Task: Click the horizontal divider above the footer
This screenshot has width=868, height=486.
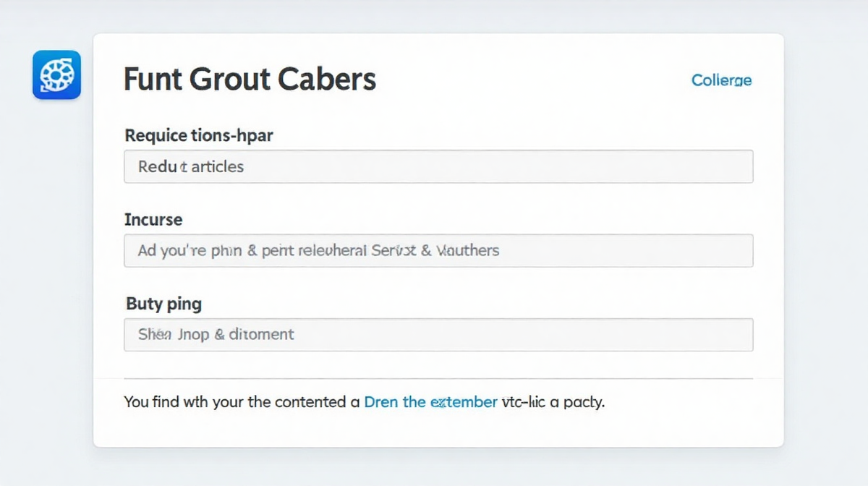Action: (438, 378)
